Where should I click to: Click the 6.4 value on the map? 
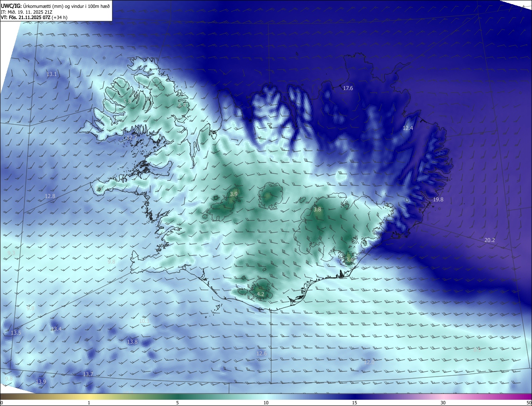coord(182,105)
